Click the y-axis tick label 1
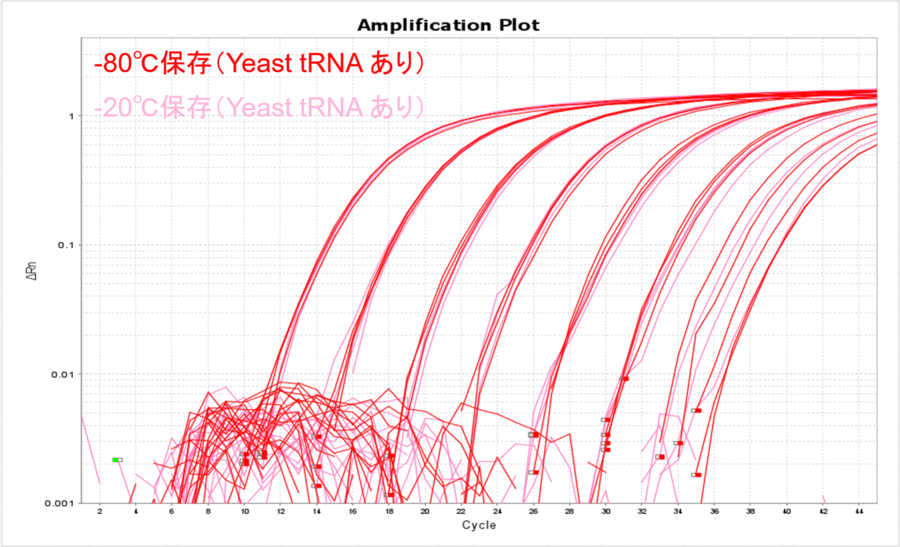This screenshot has height=547, width=900. point(71,117)
